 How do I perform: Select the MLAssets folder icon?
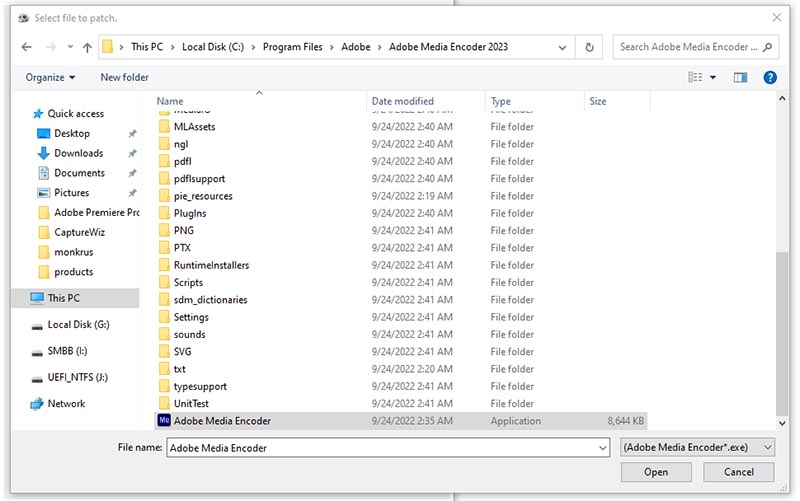coord(164,127)
